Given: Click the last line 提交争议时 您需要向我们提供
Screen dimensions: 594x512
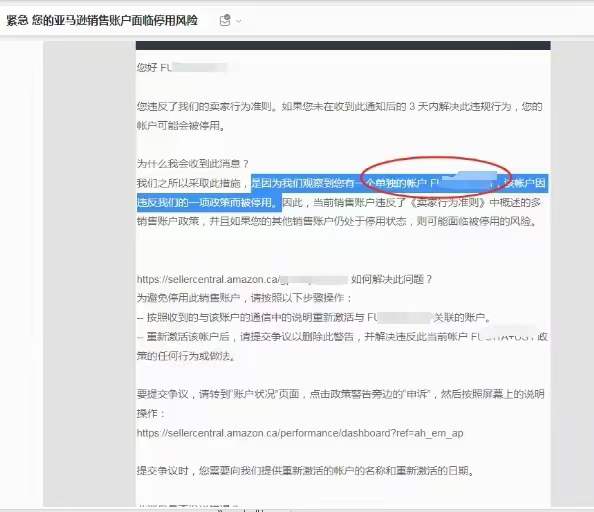Looking at the screenshot, I should coord(305,471).
